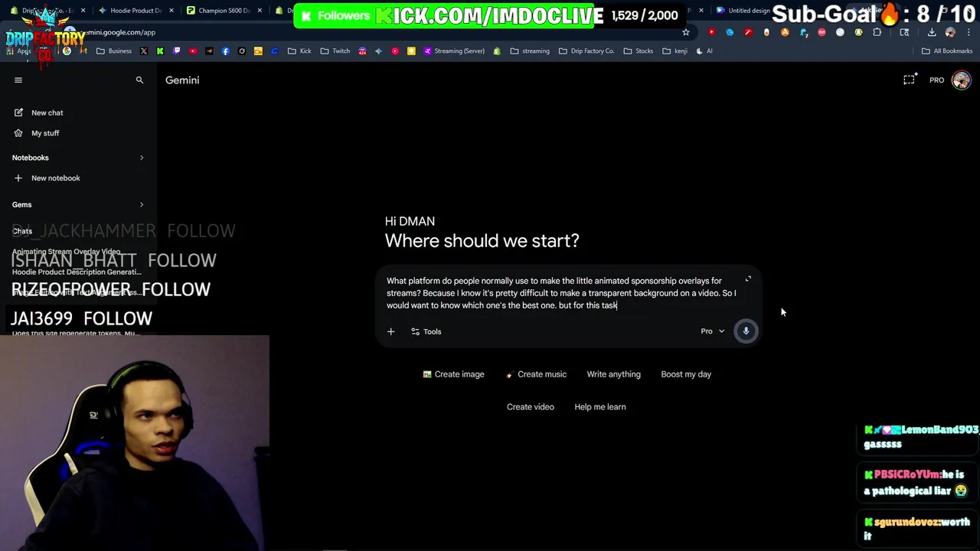Screen dimensions: 980x551
Task: Open the temporary chat icon beside PRO
Action: 909,80
